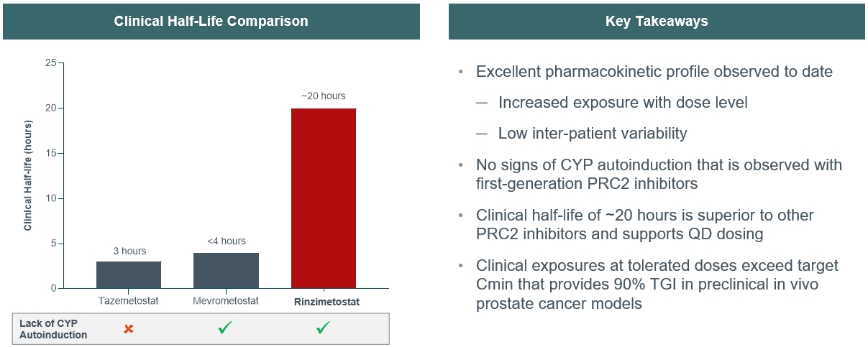The width and height of the screenshot is (868, 347).
Task: Click the <4 hours bar label
Action: 226,241
